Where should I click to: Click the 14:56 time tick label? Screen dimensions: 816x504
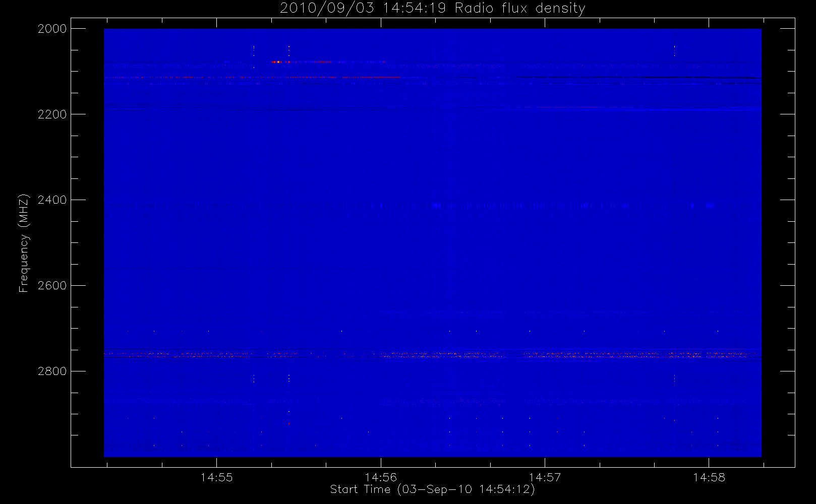click(381, 477)
